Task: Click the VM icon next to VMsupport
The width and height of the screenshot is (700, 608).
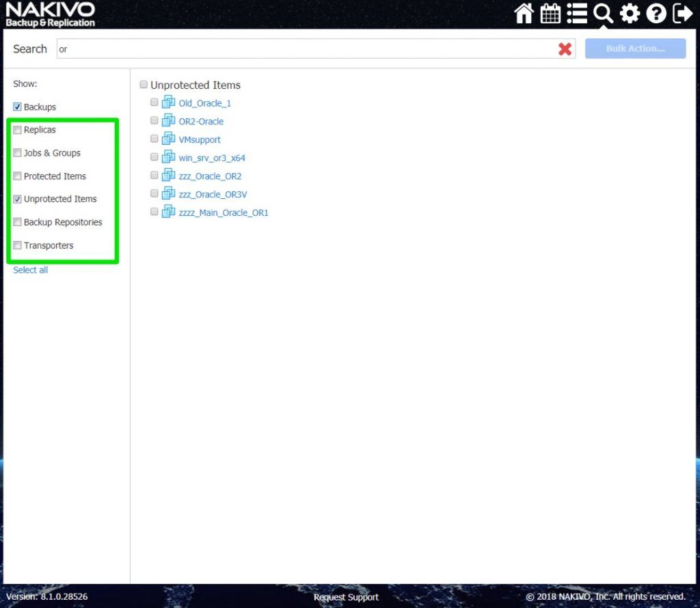Action: point(168,139)
